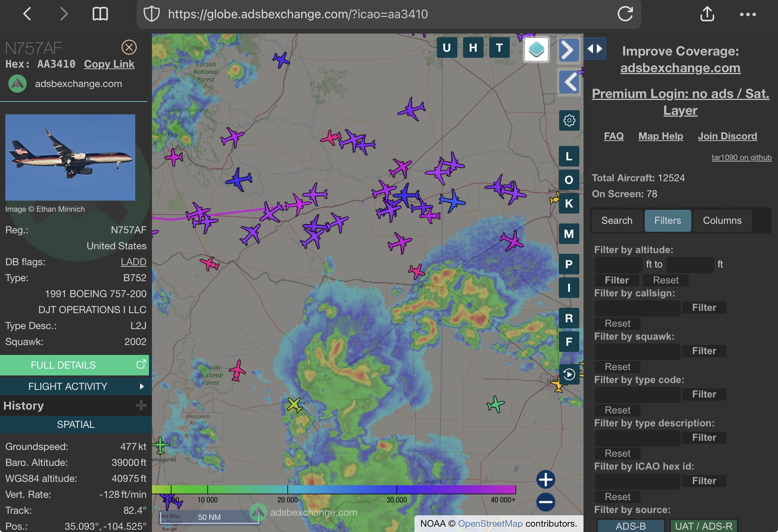Zoom out with the minus button
The image size is (778, 532).
coord(546,502)
